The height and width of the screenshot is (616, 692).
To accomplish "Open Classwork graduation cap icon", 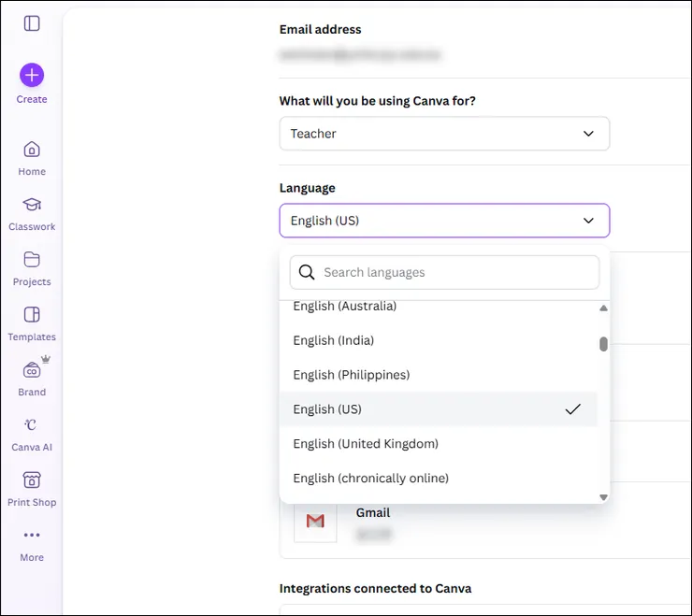I will point(32,205).
